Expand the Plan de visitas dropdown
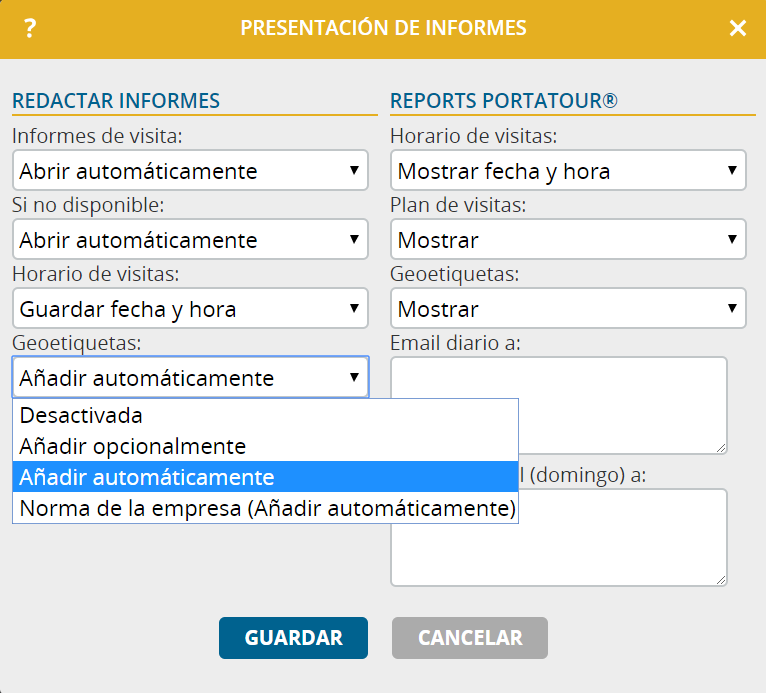 point(568,239)
